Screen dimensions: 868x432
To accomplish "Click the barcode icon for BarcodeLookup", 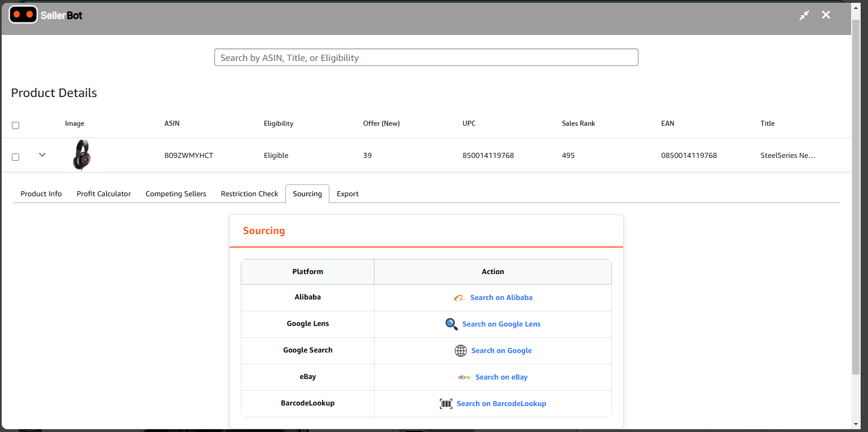I will click(446, 404).
